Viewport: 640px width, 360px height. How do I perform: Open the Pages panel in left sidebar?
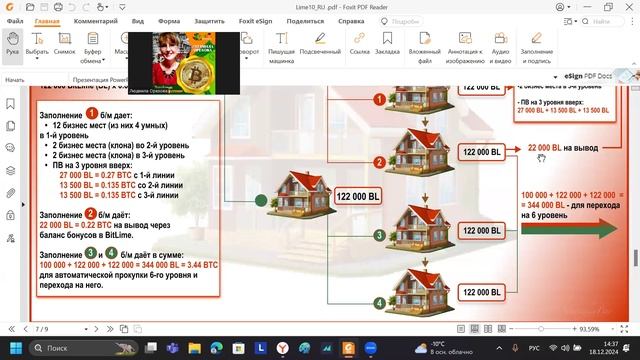[11, 126]
